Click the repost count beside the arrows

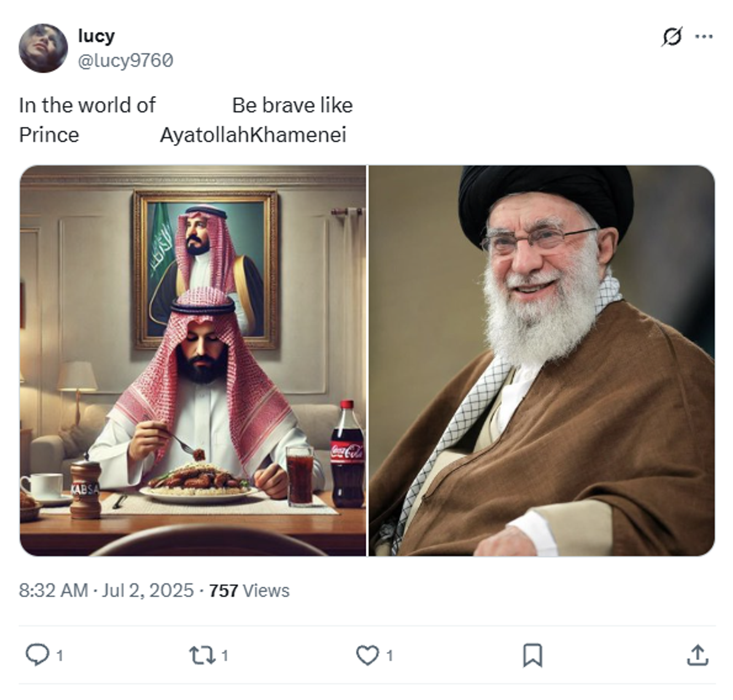click(x=224, y=656)
